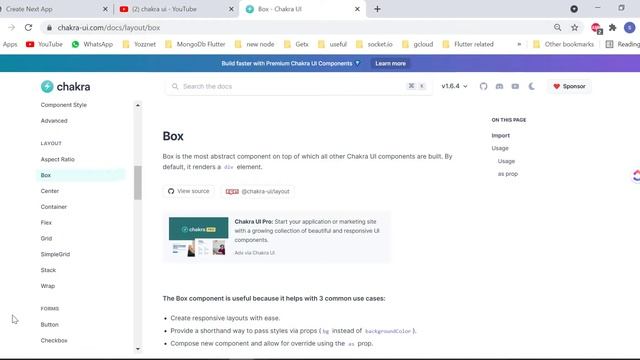This screenshot has height=360, width=640.
Task: Click the address bar URL
Action: point(109,28)
